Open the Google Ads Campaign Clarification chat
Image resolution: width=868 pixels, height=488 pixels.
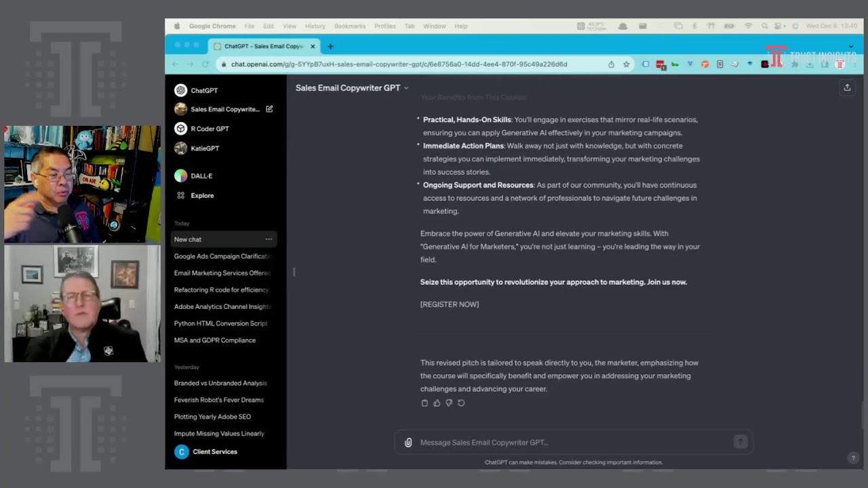tap(224, 256)
